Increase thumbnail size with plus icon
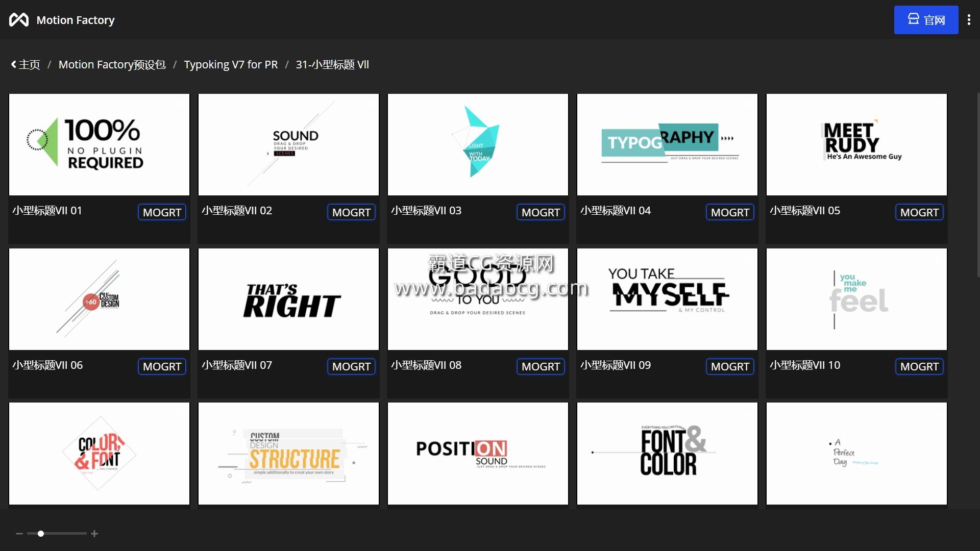Screen dimensions: 980x551 tap(94, 534)
